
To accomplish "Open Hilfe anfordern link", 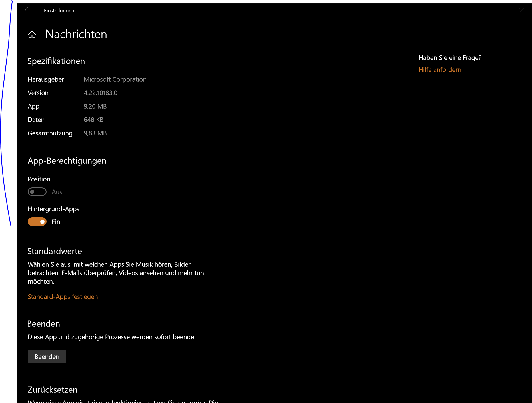I will 440,70.
